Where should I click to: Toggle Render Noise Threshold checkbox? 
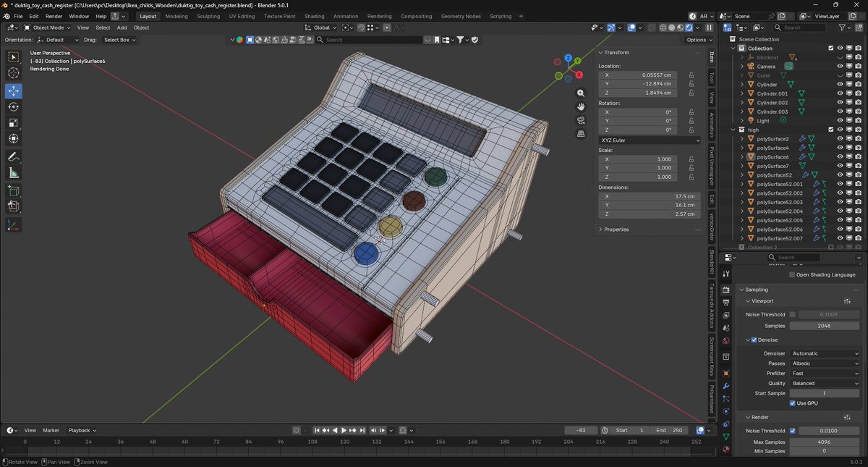(x=792, y=431)
